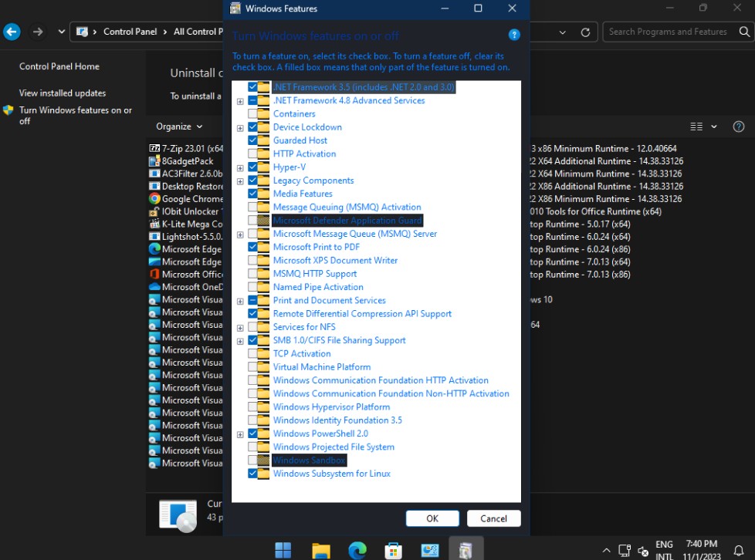Select Microsoft Defender Application Guard label
The image size is (755, 560).
347,221
